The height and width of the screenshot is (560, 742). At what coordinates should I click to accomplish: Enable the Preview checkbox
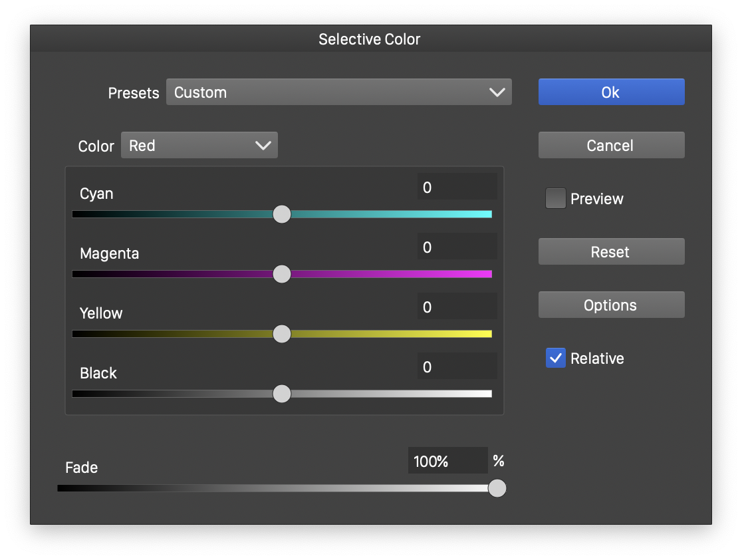click(x=555, y=199)
